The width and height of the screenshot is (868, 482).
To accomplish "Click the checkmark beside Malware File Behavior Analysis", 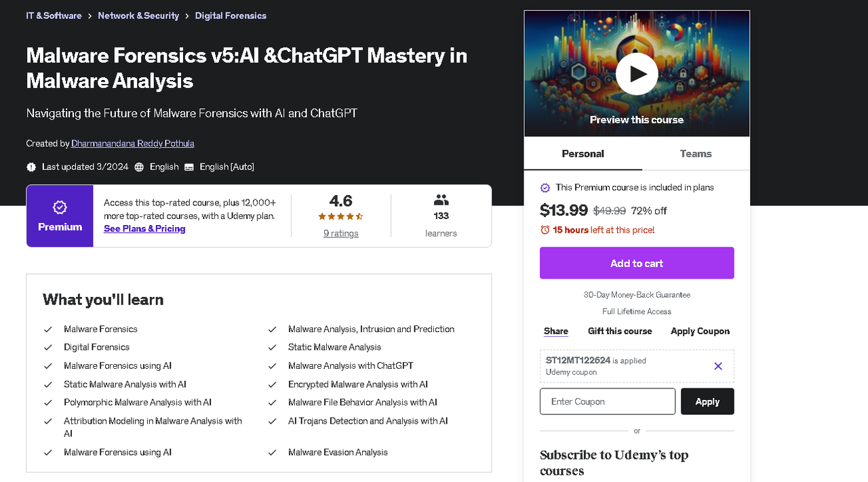I will [x=272, y=403].
